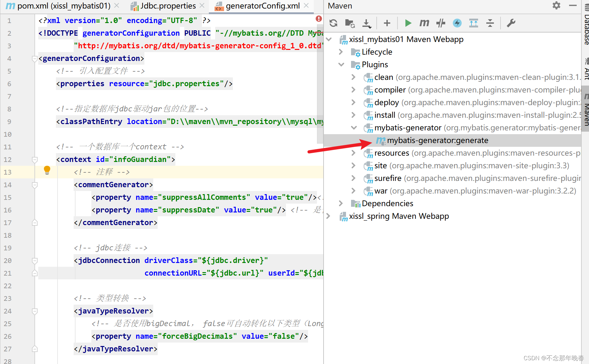Fold jdbcConnection element at line 20

pos(35,260)
